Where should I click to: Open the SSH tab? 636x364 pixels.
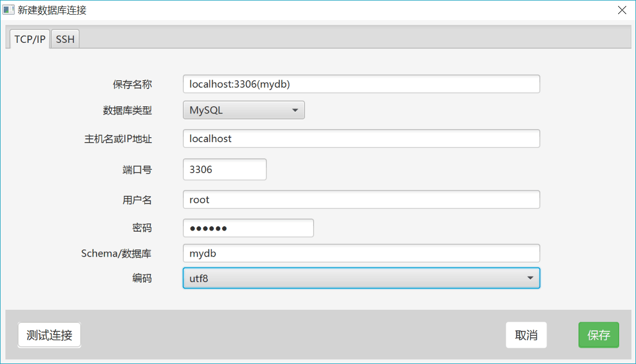(65, 40)
